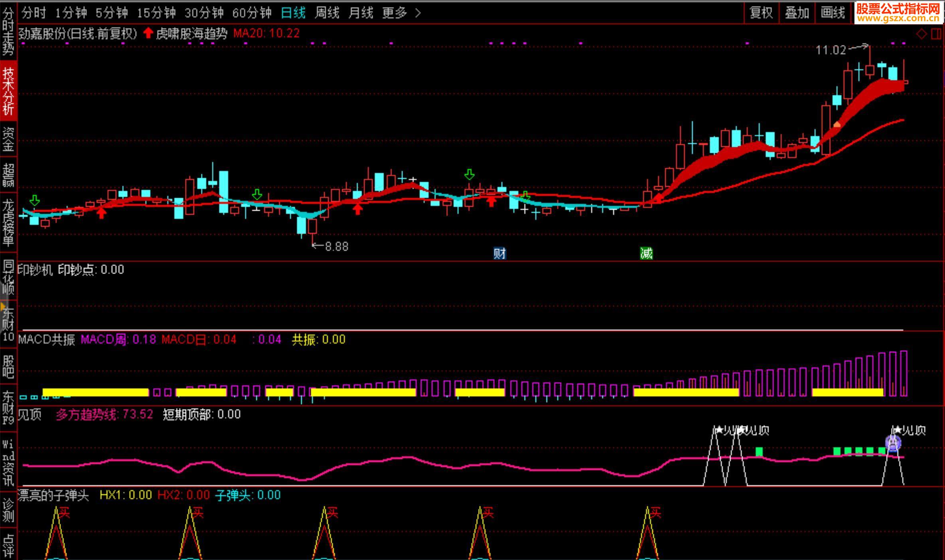
Task: Select the 5分钟 period tab
Action: tap(112, 13)
